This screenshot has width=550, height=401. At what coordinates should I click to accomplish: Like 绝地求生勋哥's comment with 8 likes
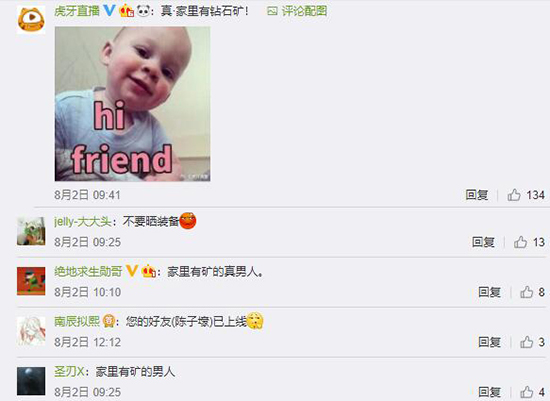[x=526, y=292]
